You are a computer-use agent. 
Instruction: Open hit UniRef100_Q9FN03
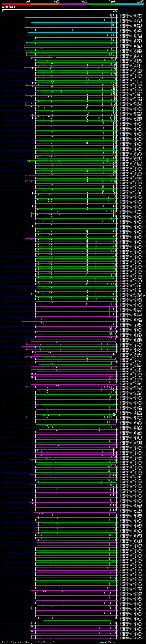tap(131, 17)
